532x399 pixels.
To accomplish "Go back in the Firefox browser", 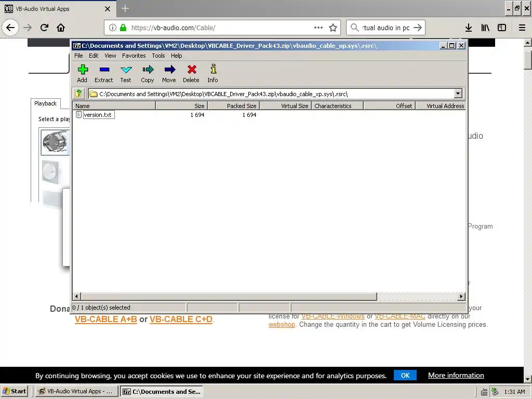I will pyautogui.click(x=10, y=28).
